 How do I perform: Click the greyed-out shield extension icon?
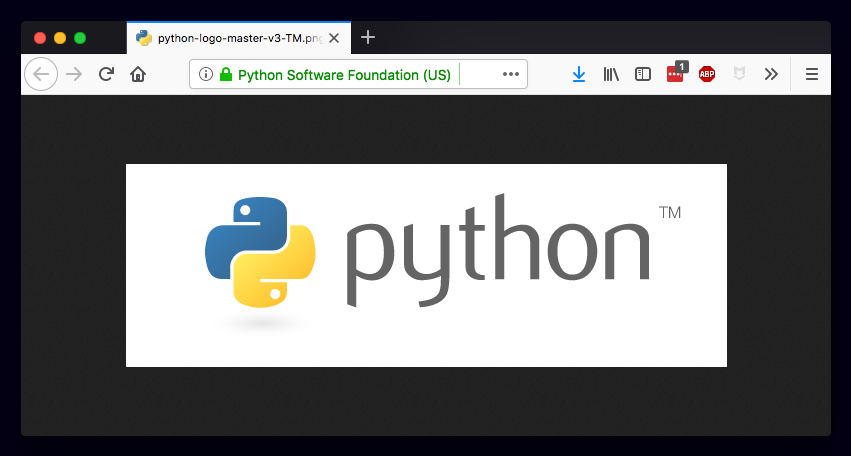(739, 74)
